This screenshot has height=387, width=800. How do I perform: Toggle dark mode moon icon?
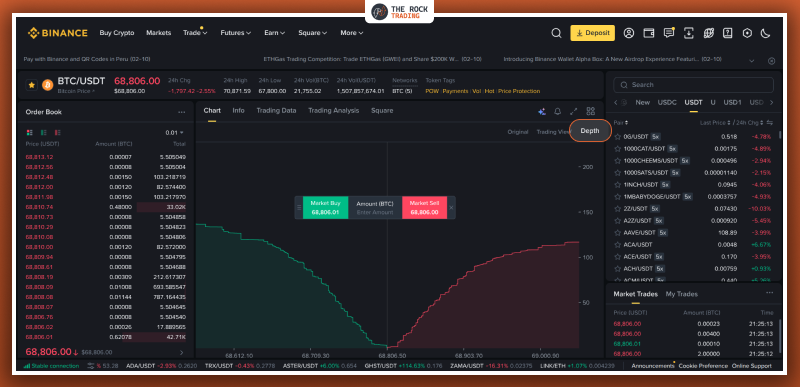(765, 33)
